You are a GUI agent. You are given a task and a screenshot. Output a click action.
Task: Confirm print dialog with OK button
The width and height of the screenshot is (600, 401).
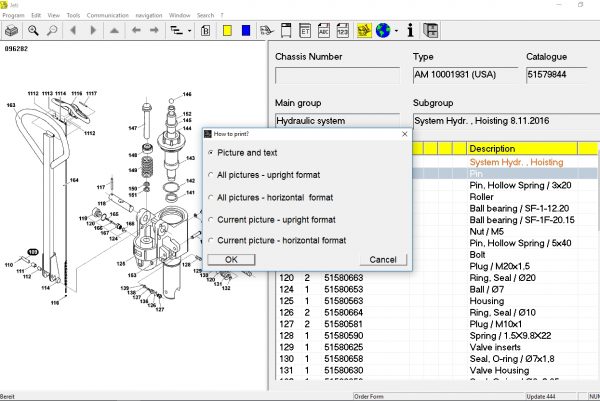[x=231, y=259]
